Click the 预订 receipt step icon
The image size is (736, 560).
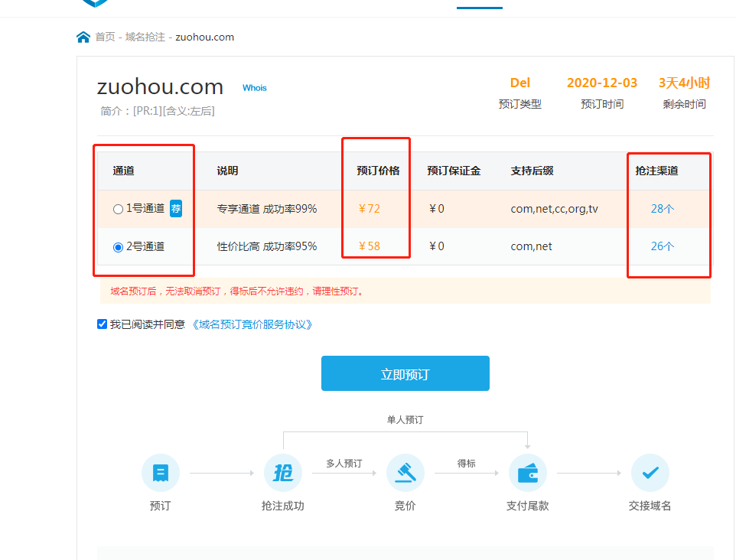pyautogui.click(x=161, y=473)
